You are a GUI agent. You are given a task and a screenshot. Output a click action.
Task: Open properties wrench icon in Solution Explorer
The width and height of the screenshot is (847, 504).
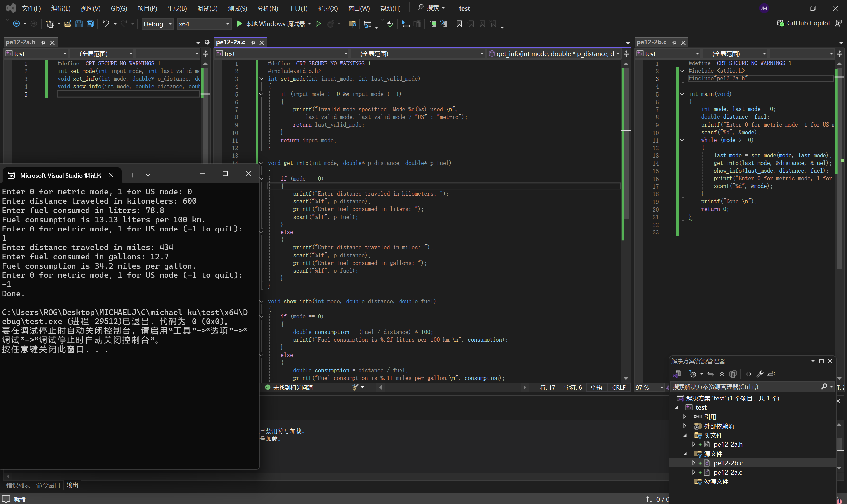(760, 374)
